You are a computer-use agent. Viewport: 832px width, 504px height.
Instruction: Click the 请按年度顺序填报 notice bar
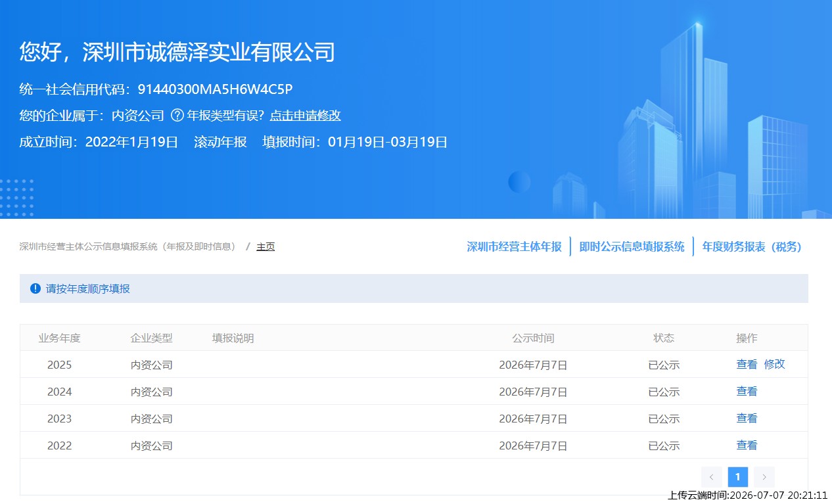coord(414,288)
